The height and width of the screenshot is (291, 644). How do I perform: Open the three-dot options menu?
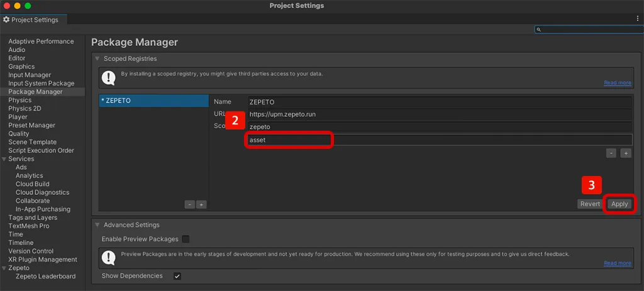click(x=638, y=18)
